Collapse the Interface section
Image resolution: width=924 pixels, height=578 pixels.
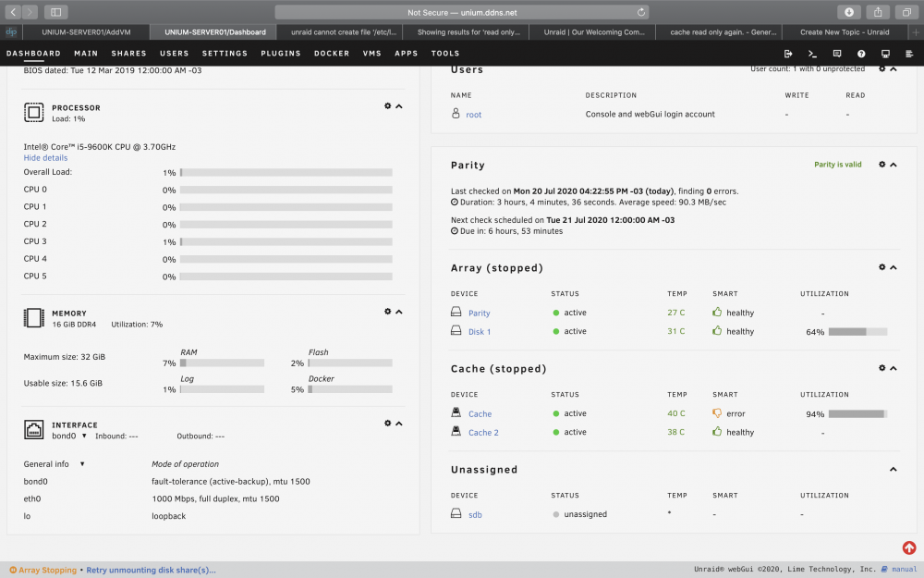pyautogui.click(x=399, y=424)
